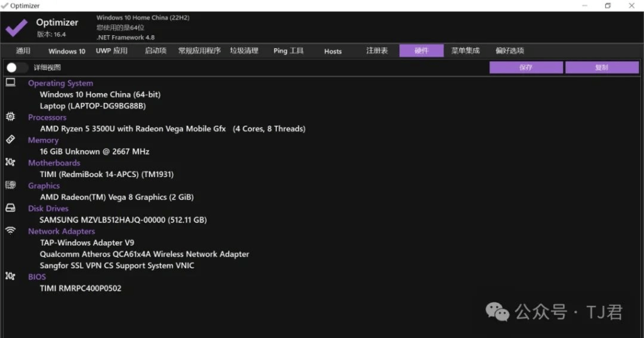Collapse the Network Adapters heading
This screenshot has height=338, width=644.
tap(62, 231)
